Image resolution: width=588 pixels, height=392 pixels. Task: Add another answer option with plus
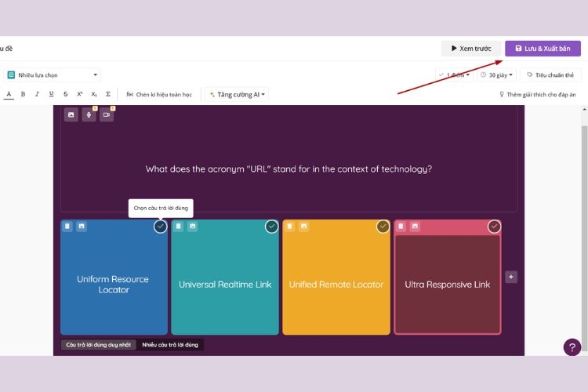(x=511, y=277)
